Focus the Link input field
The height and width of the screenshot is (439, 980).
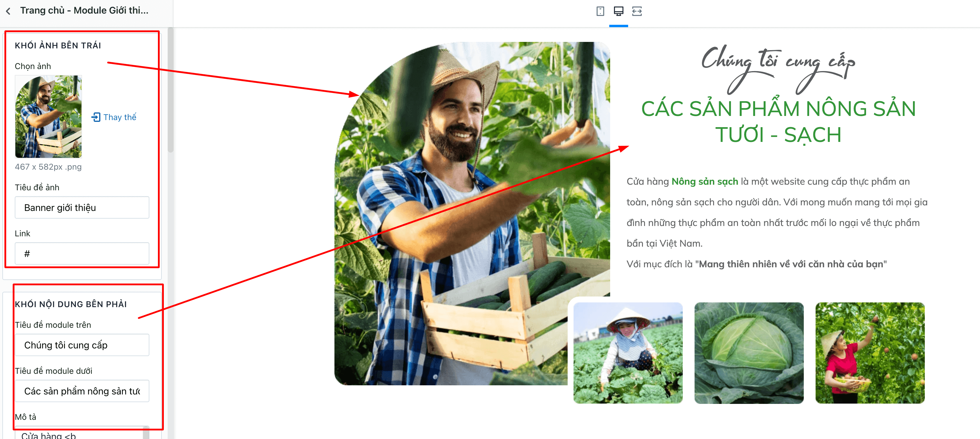pyautogui.click(x=82, y=253)
